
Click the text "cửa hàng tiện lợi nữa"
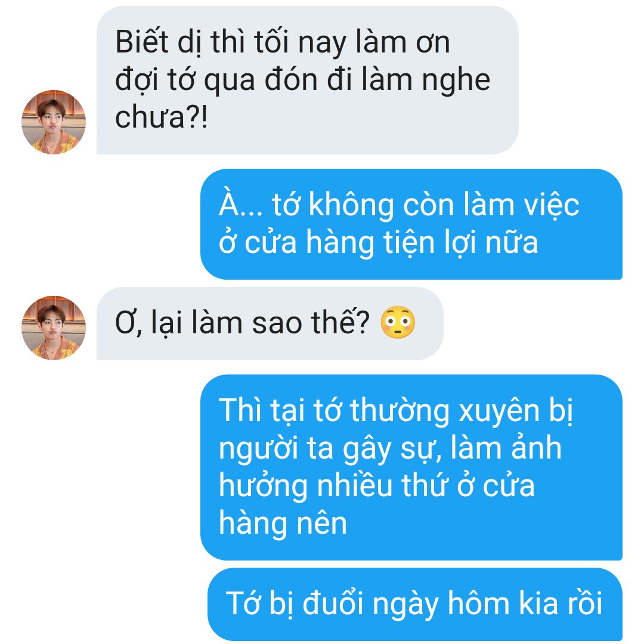pos(391,243)
